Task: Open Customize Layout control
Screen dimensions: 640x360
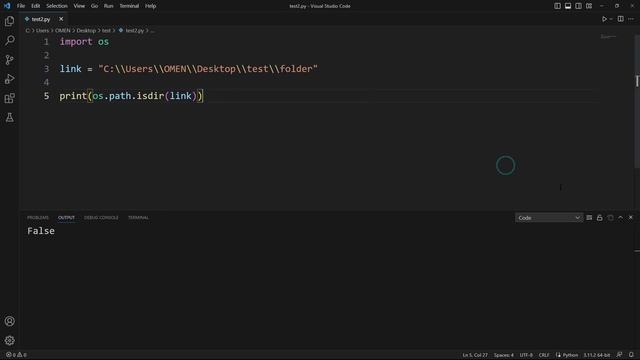Action: click(589, 6)
